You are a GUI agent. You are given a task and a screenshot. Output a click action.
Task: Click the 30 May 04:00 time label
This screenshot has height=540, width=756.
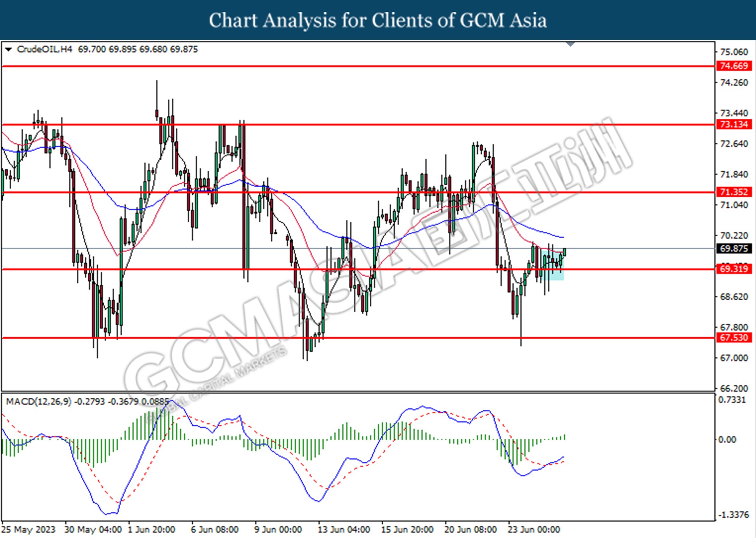pos(93,530)
